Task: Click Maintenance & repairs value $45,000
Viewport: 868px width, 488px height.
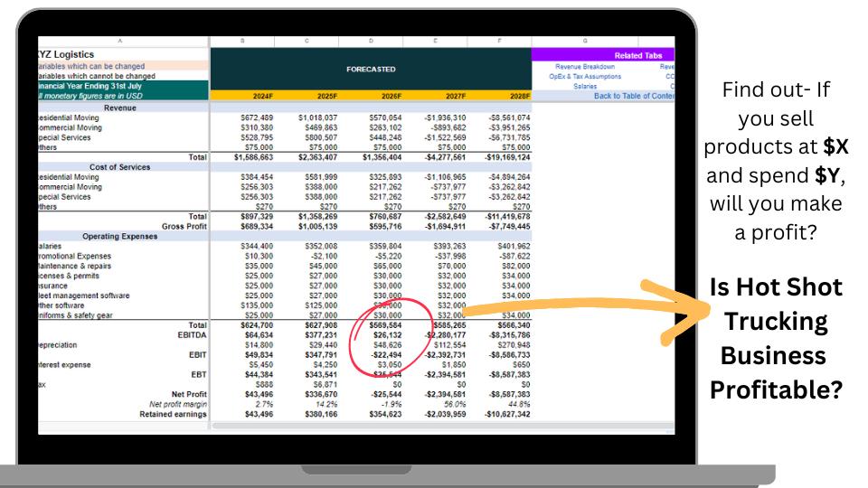Action: [x=323, y=266]
